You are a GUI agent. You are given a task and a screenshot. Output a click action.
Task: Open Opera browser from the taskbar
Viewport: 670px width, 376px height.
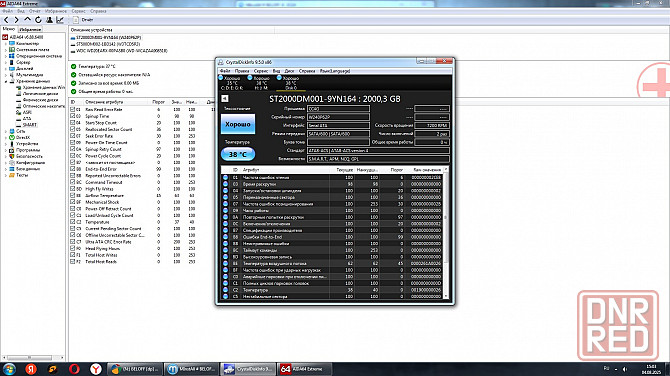tap(74, 369)
